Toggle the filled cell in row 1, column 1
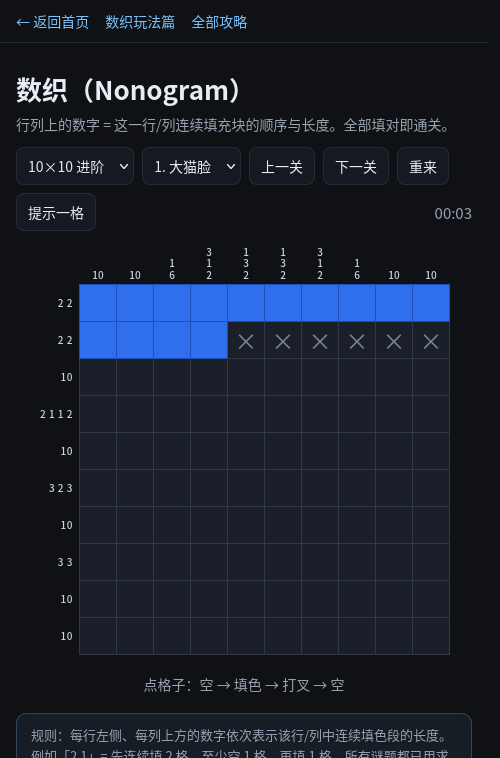 point(98,303)
